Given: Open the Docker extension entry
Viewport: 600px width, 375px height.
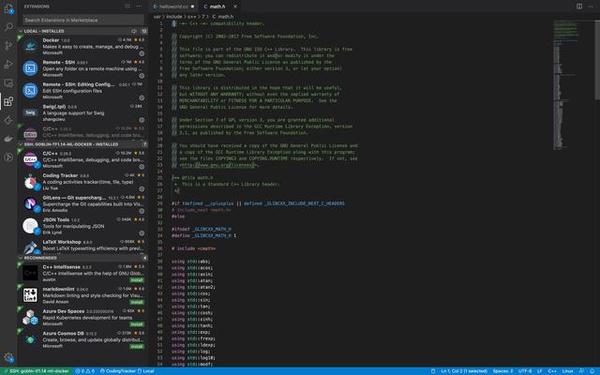Looking at the screenshot, I should (83, 46).
